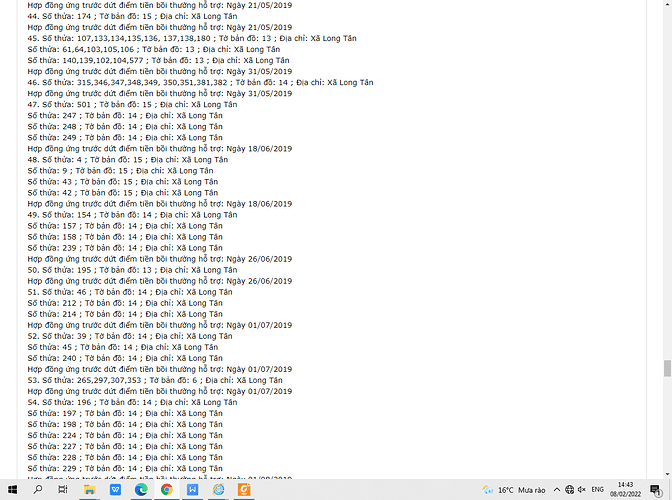
Task: Click line '50. Số thửa: 195'
Action: point(132,270)
